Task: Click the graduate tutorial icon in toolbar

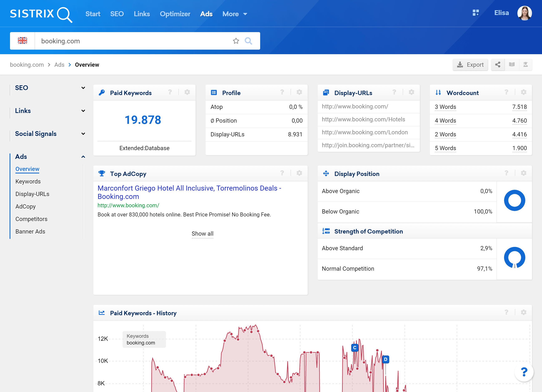Action: coord(526,65)
